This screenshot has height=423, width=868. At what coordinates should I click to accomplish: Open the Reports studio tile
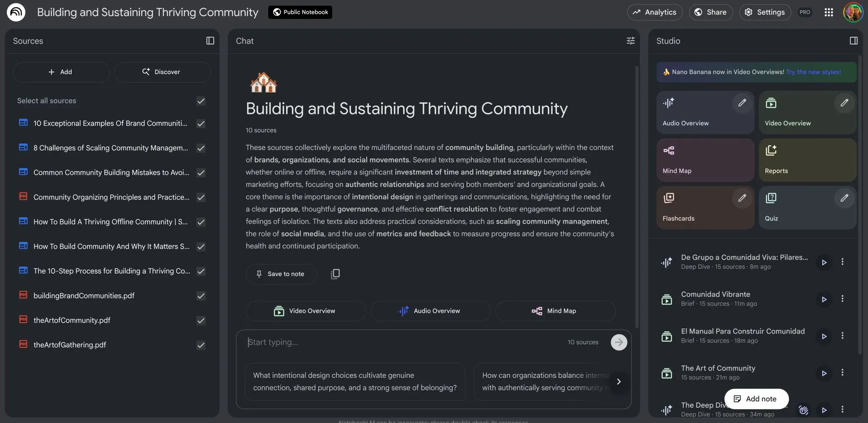point(807,160)
